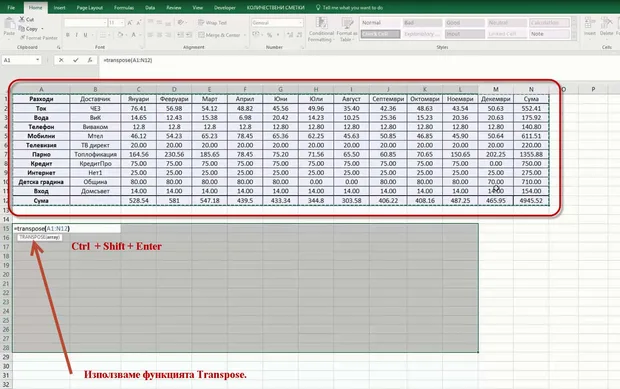Image resolution: width=620 pixels, height=389 pixels.
Task: Click the Tell me search box
Action: click(350, 8)
